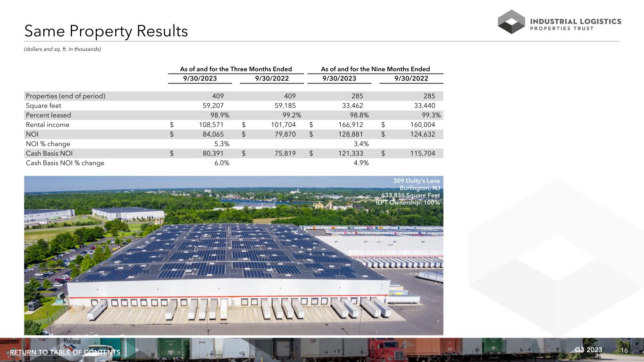Click the Industrial Logistics Properties Trust wordmark
Viewport: 644px width, 362px height.
click(x=576, y=25)
